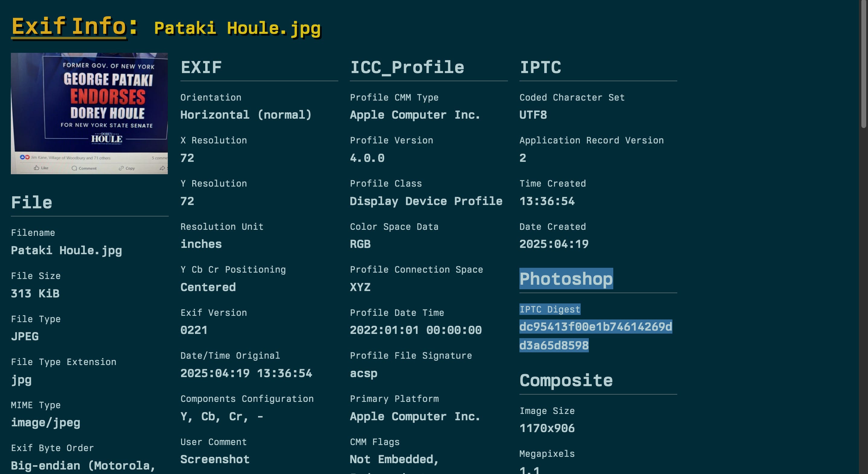Click the Pataki Houle endorsement image thumbnail
Viewport: 868px width, 474px height.
89,113
